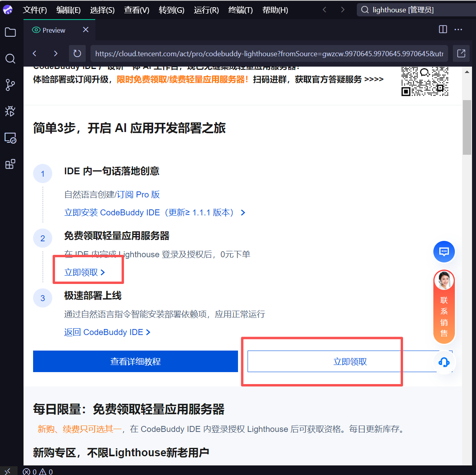Click the 查看详细教程 blue button

tap(136, 361)
